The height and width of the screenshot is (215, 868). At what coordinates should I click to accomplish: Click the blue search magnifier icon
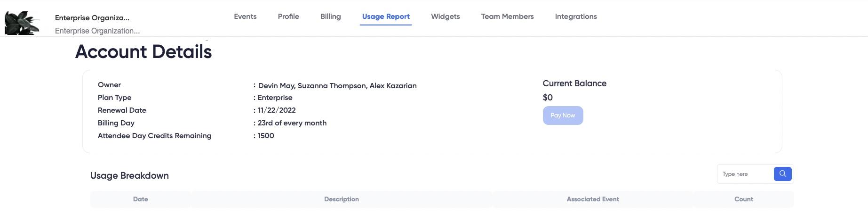click(x=782, y=174)
